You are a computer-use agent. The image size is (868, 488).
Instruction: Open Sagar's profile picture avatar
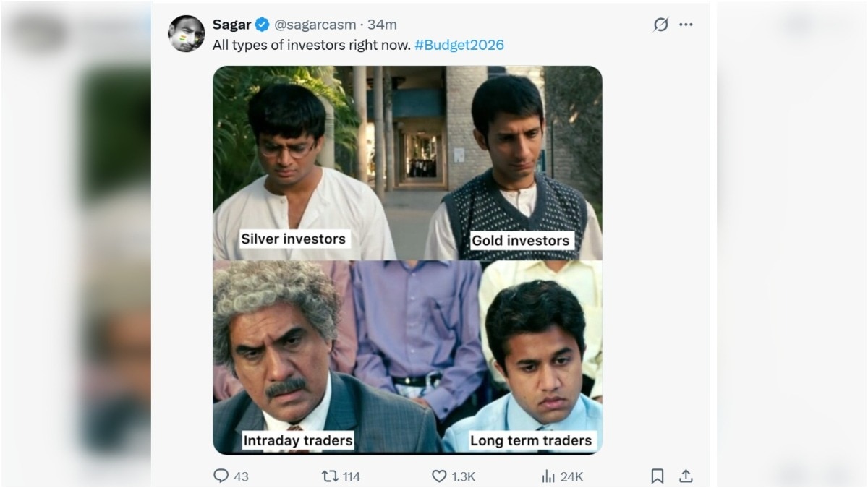tap(186, 33)
